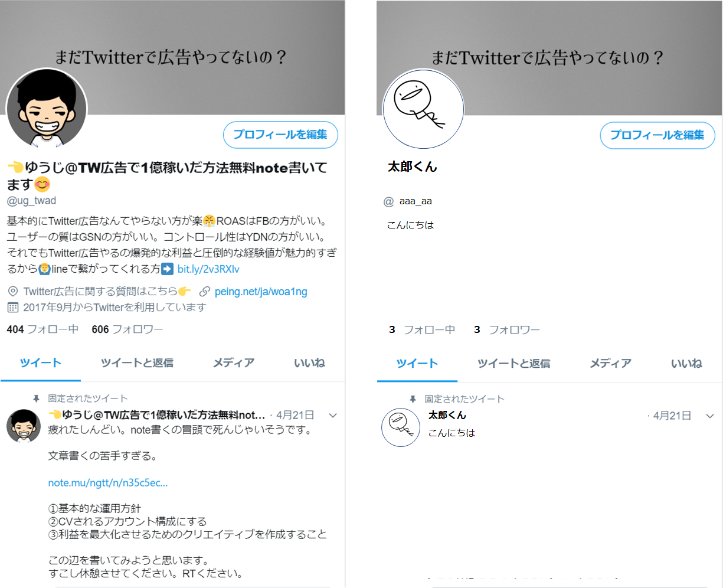Expand the left tweet's chevron menu
Viewport: 723px width, 588px height.
(333, 416)
